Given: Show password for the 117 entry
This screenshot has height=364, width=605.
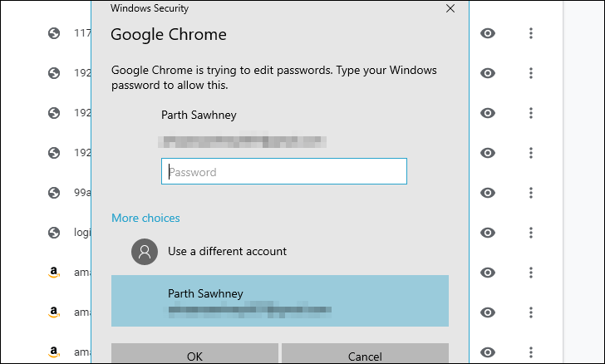Looking at the screenshot, I should tap(488, 33).
